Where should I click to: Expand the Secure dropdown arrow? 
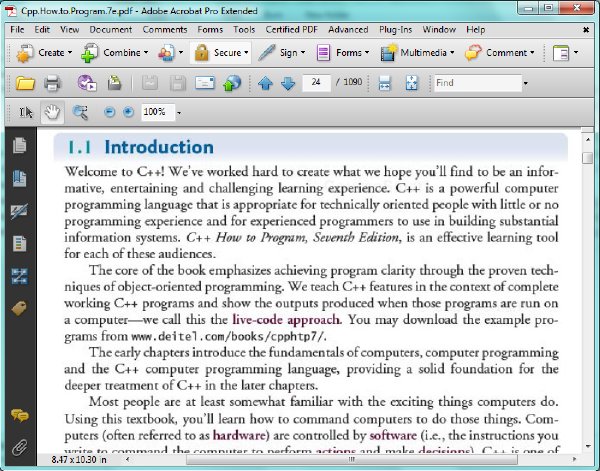pyautogui.click(x=246, y=52)
